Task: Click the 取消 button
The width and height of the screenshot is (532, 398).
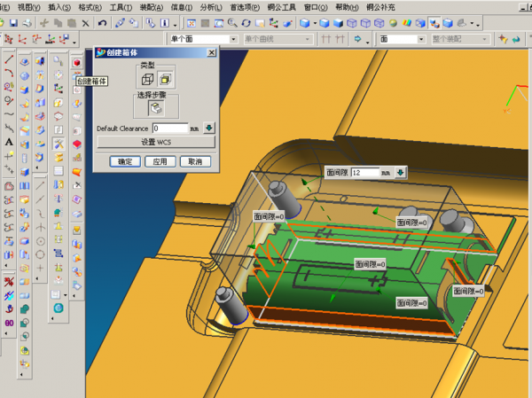Action: pos(195,161)
